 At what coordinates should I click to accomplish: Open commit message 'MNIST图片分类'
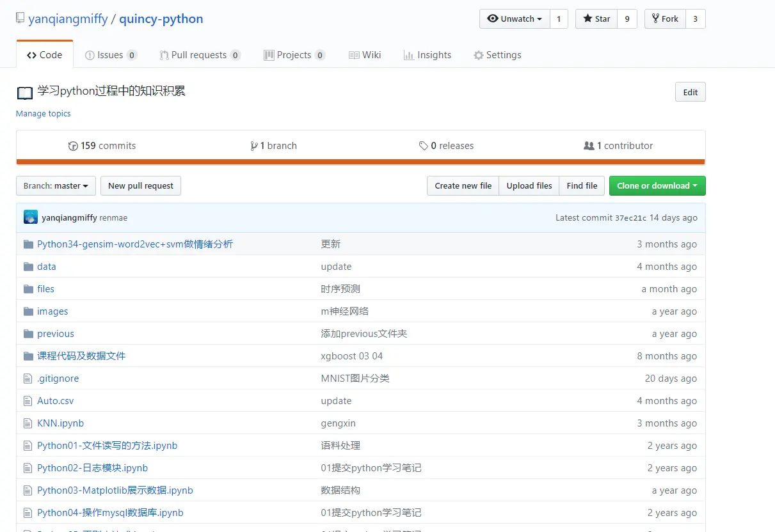355,379
